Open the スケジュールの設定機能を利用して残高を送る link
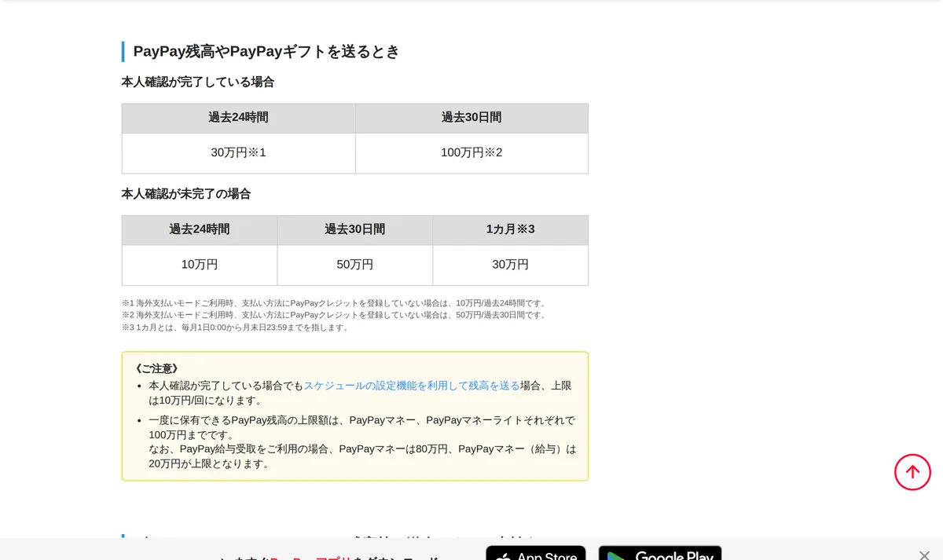This screenshot has height=560, width=943. pos(412,386)
